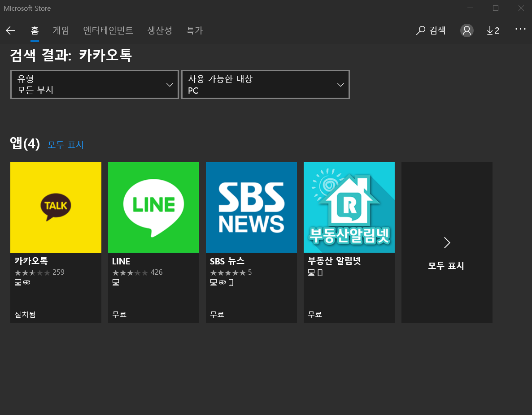Click the 카카오톡 star rating 259
The image size is (532, 415).
[x=39, y=272]
